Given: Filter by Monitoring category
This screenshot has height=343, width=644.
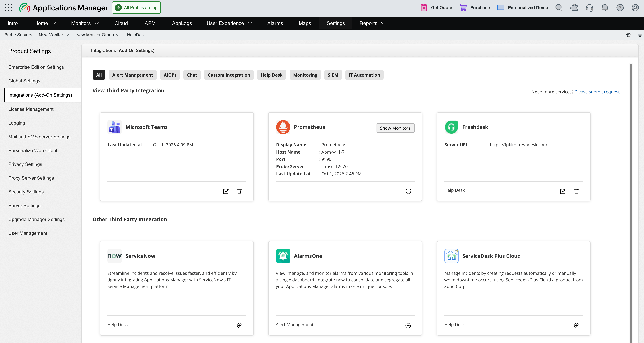Looking at the screenshot, I should pos(305,75).
